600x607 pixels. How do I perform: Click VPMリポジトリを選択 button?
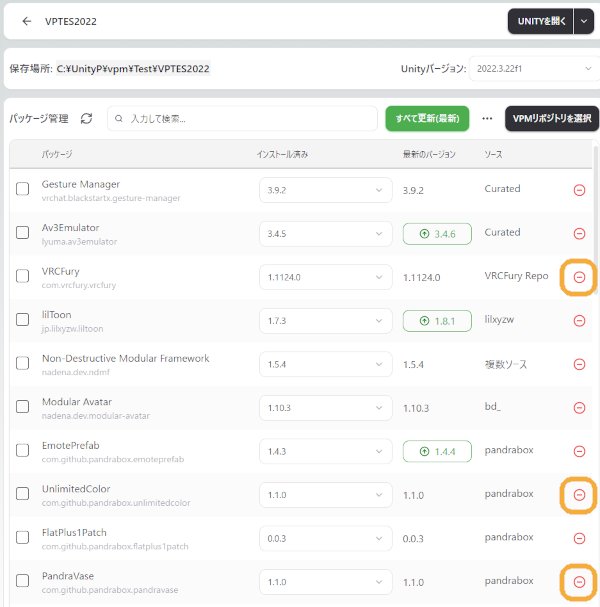tap(552, 118)
